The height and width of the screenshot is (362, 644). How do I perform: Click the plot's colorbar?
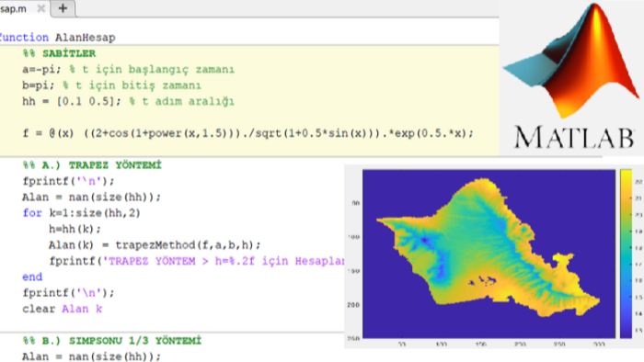coord(626,254)
